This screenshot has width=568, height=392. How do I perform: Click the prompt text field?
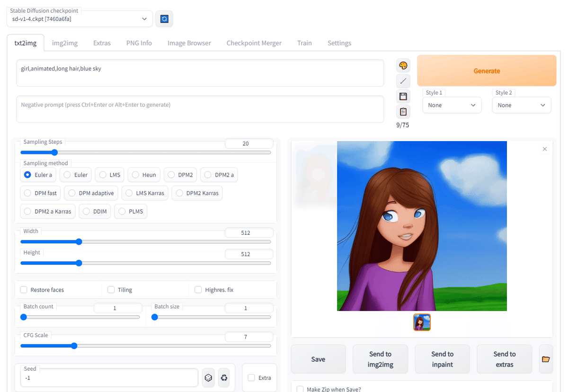[x=200, y=73]
